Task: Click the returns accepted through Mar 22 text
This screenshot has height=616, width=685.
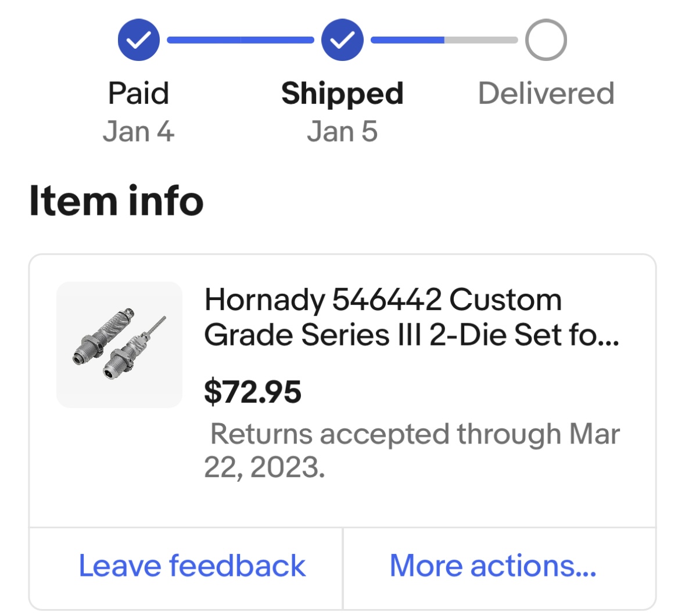Action: [x=412, y=451]
